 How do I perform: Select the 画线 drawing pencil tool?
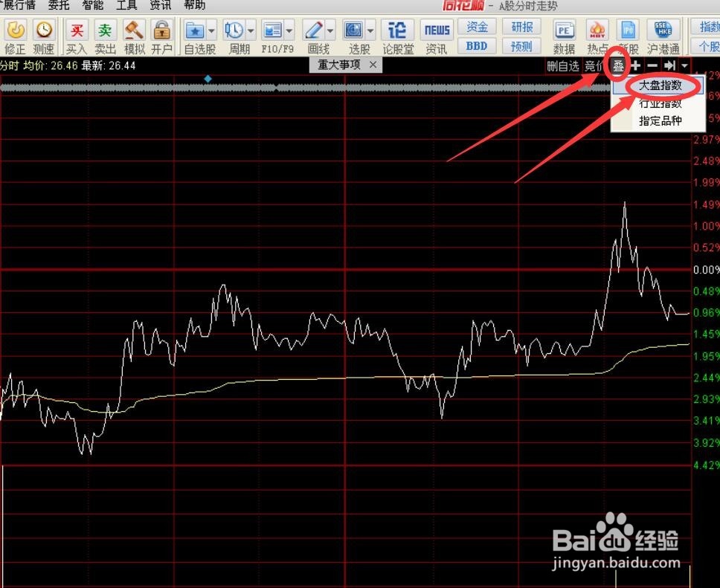click(314, 30)
